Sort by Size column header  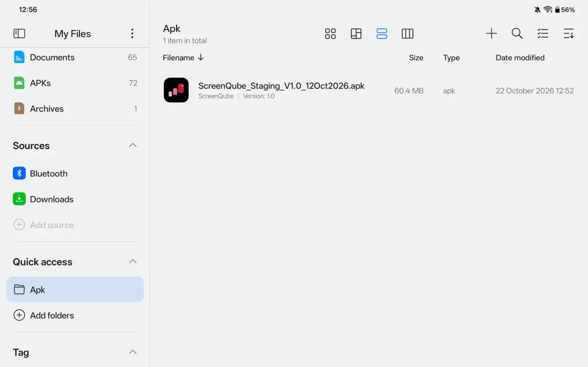[416, 58]
